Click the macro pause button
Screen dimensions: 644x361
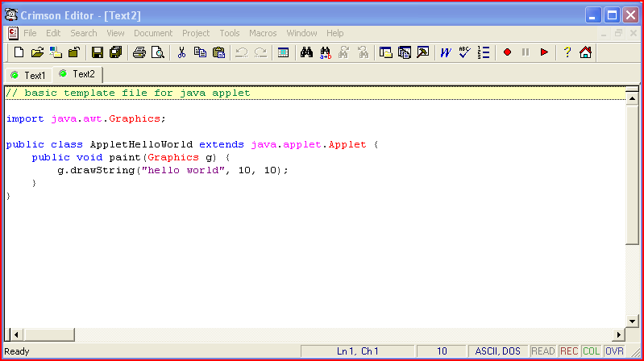[x=526, y=52]
